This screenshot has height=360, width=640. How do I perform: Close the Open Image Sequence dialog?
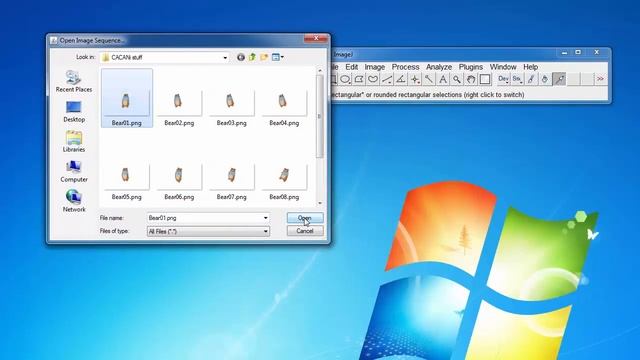point(316,38)
